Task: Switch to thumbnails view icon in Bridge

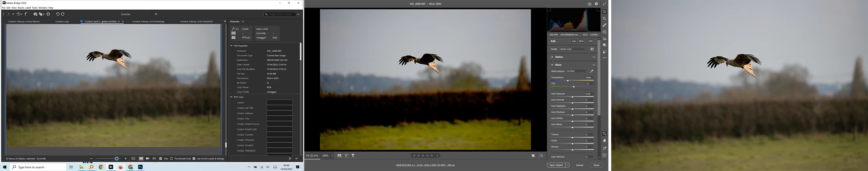Action: (141, 159)
